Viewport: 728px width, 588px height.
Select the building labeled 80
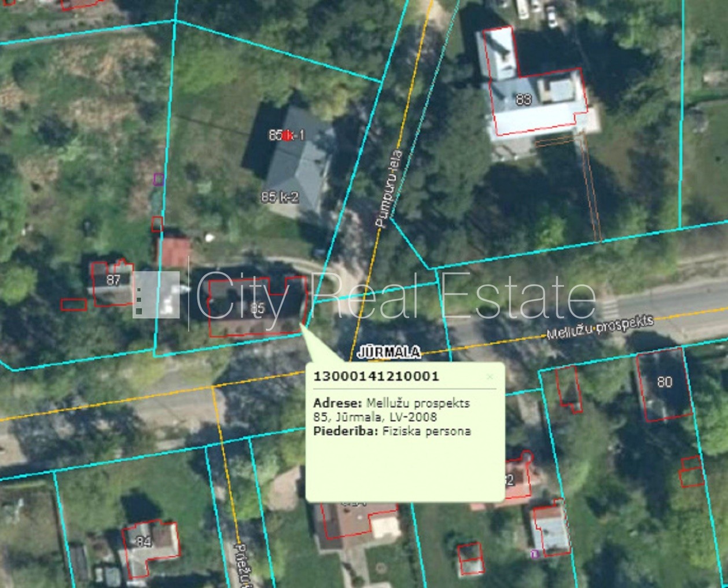click(664, 382)
